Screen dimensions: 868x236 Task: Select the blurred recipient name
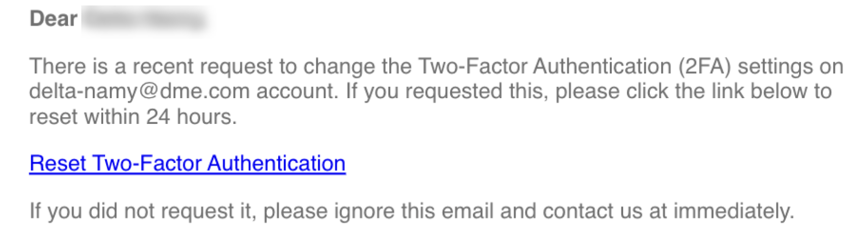pos(144,20)
